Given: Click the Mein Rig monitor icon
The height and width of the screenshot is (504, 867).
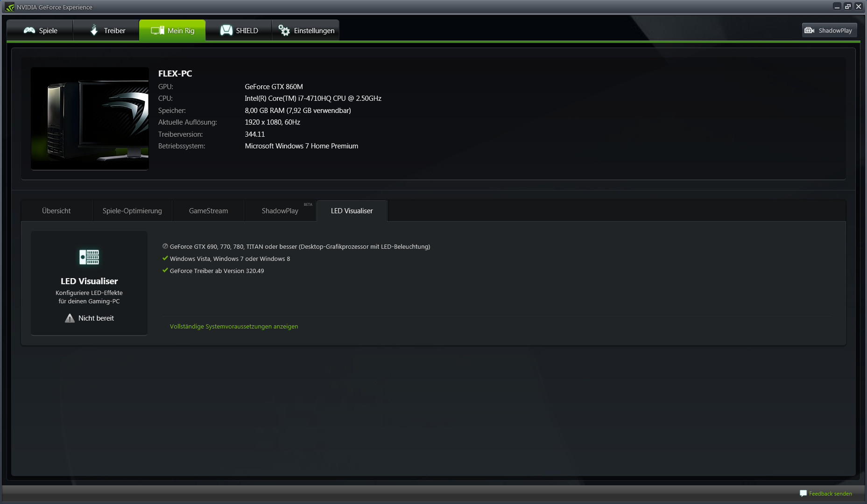Looking at the screenshot, I should click(157, 31).
